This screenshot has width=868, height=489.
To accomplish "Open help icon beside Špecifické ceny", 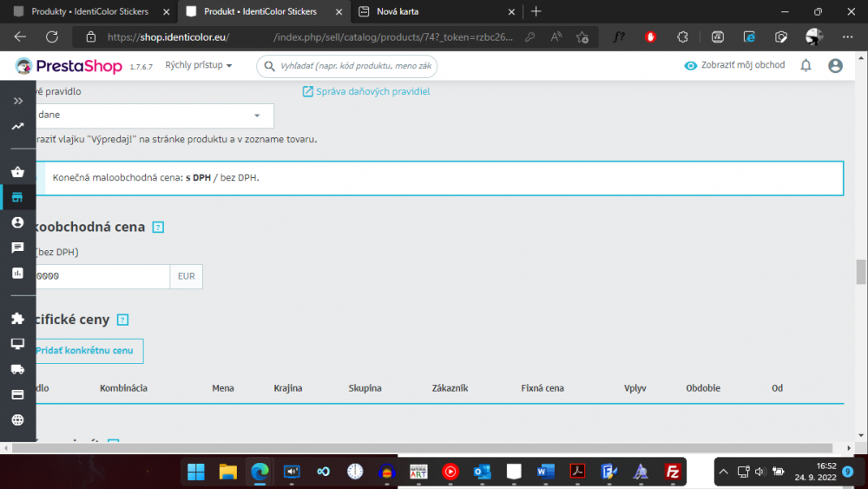I will (x=123, y=320).
